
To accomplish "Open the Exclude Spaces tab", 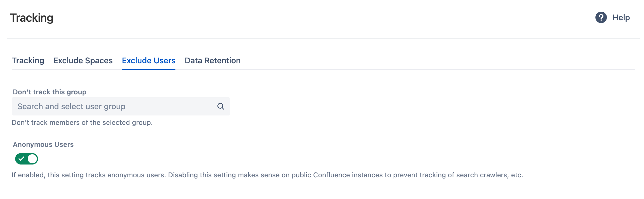I will point(83,60).
